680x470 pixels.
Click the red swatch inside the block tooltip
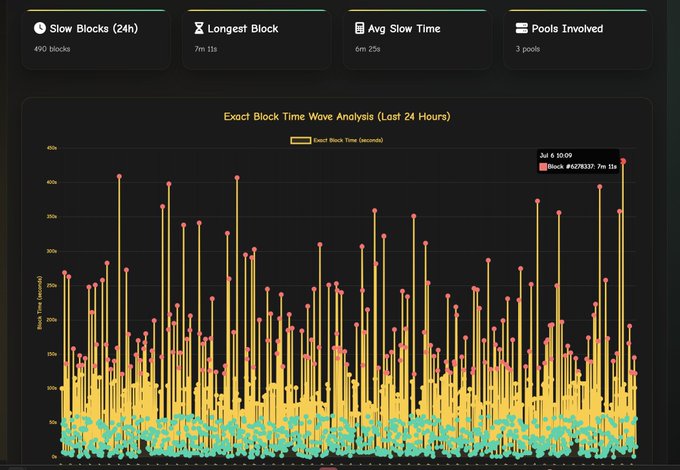tap(543, 166)
